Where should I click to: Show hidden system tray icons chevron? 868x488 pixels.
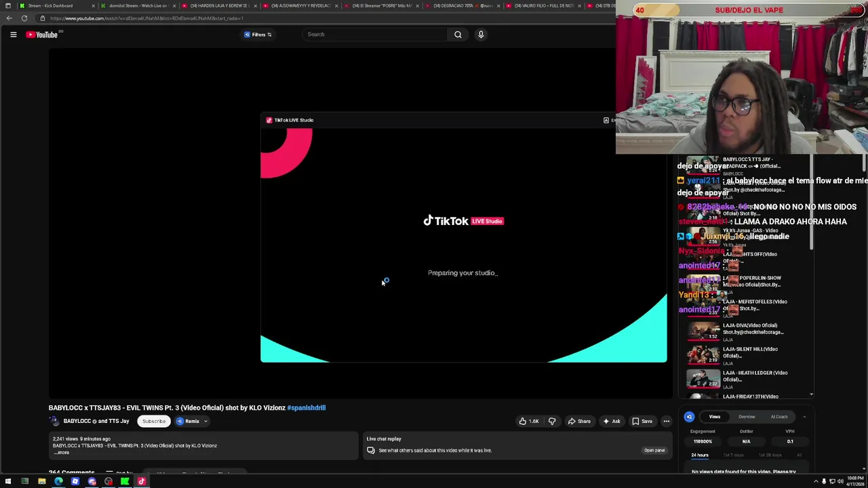816,482
